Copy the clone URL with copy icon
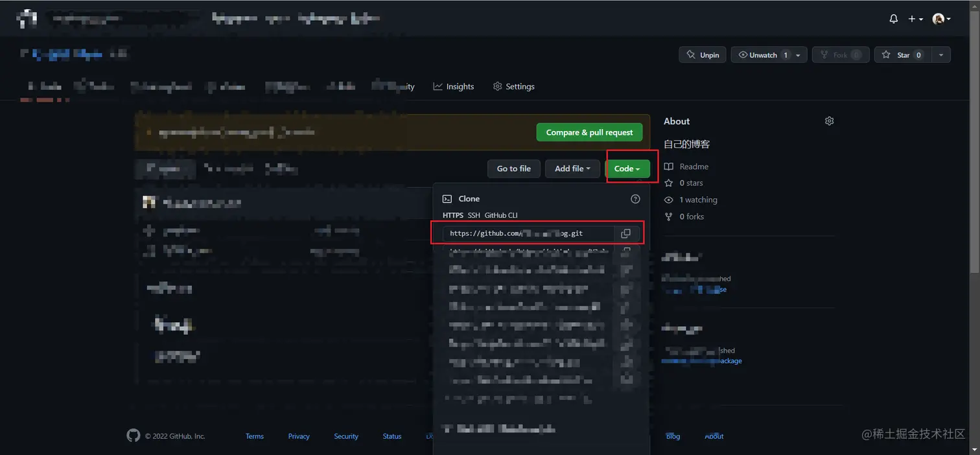Viewport: 980px width, 455px height. pyautogui.click(x=625, y=233)
